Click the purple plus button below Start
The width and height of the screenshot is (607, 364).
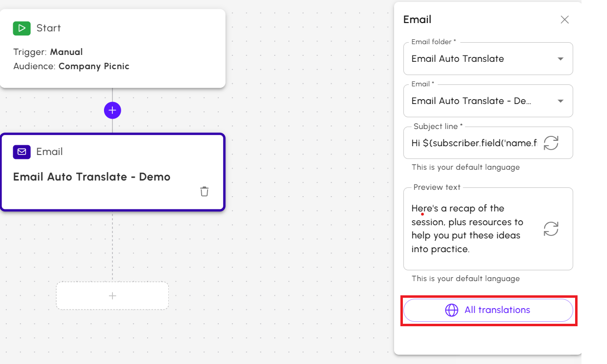[x=112, y=110]
